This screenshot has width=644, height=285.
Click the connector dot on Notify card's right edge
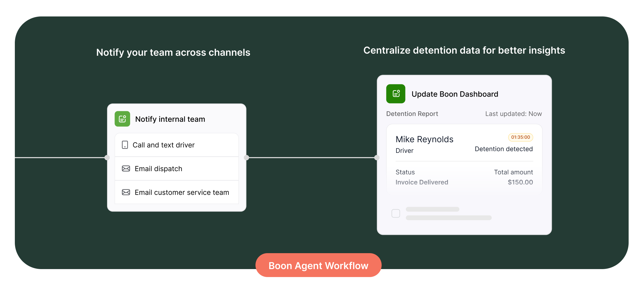[x=246, y=158]
